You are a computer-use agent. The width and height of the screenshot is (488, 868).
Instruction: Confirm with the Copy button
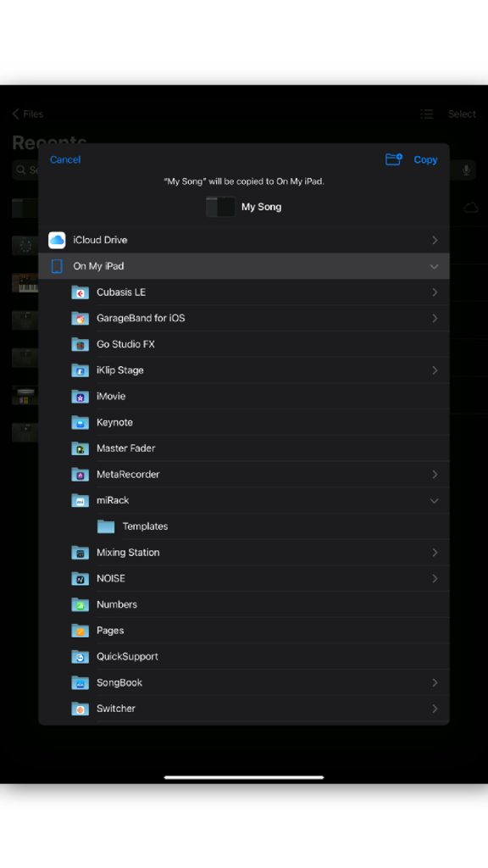[x=425, y=159]
